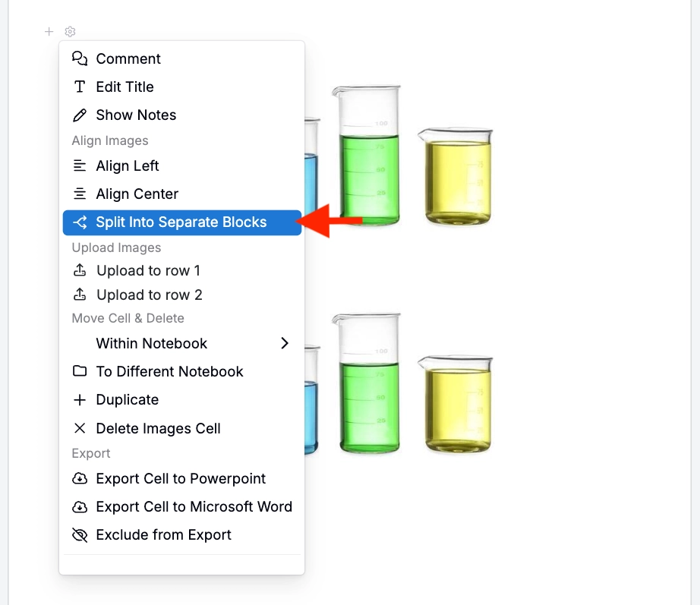Viewport: 700px width, 605px height.
Task: Click the Comment speech bubble icon
Action: (80, 58)
